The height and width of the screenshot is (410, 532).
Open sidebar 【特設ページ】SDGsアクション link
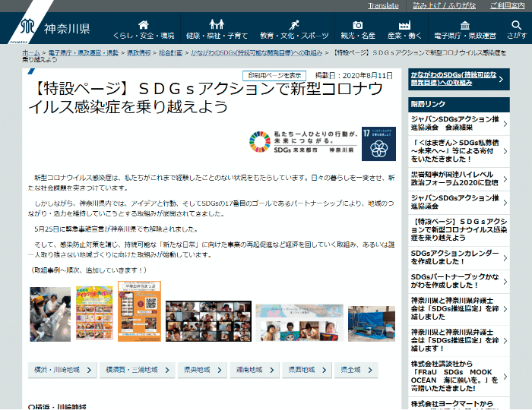tap(459, 230)
